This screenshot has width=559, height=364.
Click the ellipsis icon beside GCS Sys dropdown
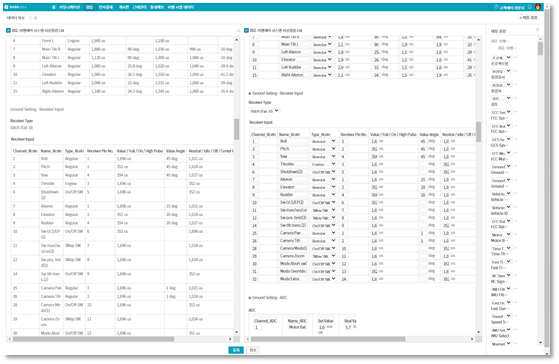click(516, 139)
